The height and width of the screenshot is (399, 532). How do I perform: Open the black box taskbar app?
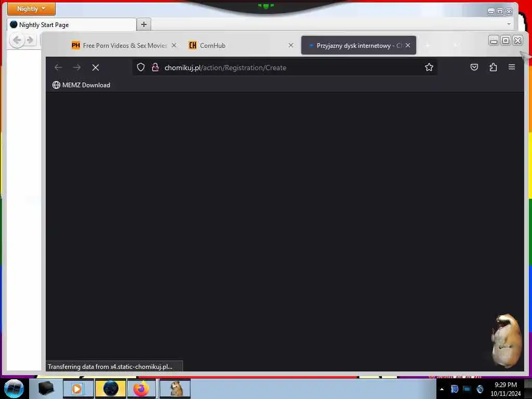click(46, 389)
